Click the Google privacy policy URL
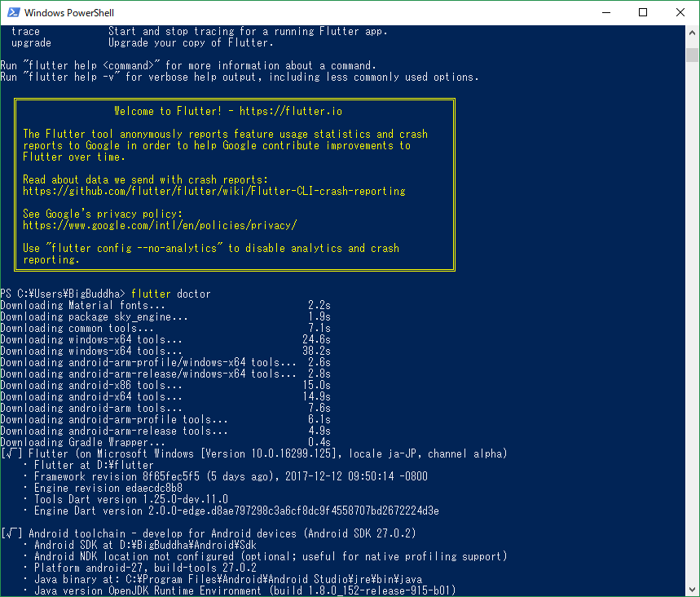 (x=160, y=225)
